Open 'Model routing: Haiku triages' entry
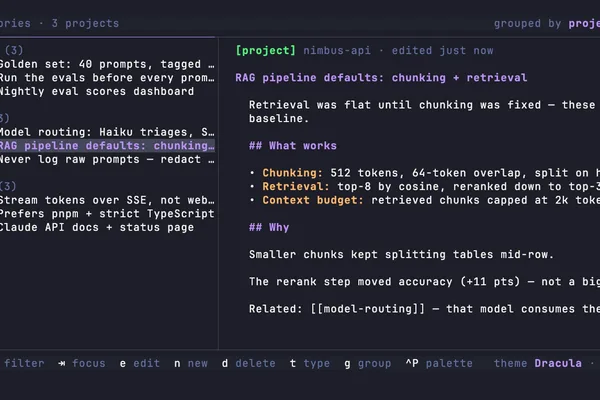600x400 pixels. coord(107,132)
